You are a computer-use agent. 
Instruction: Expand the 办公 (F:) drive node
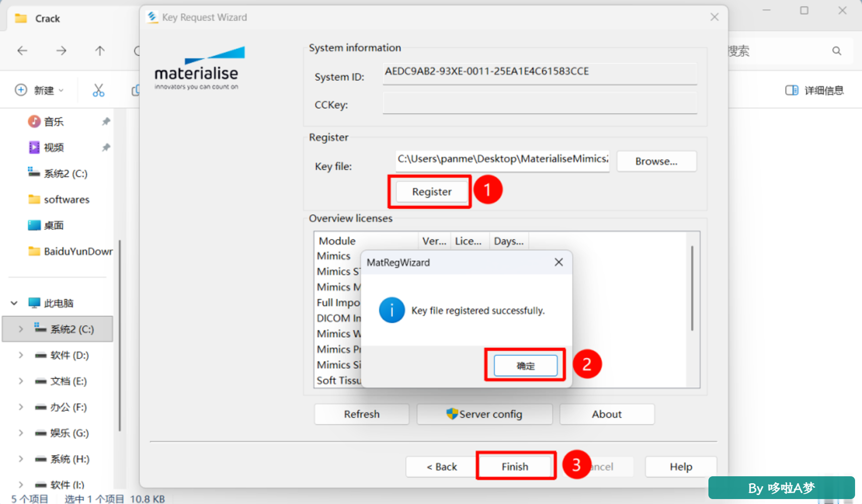pos(21,407)
